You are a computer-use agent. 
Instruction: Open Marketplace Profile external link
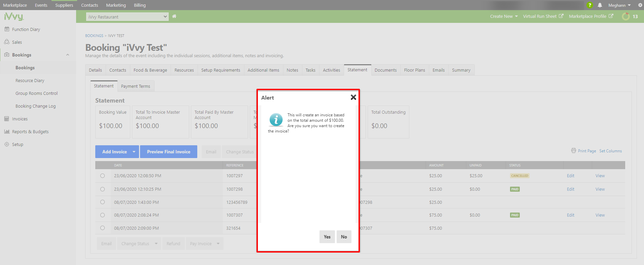[x=591, y=16]
